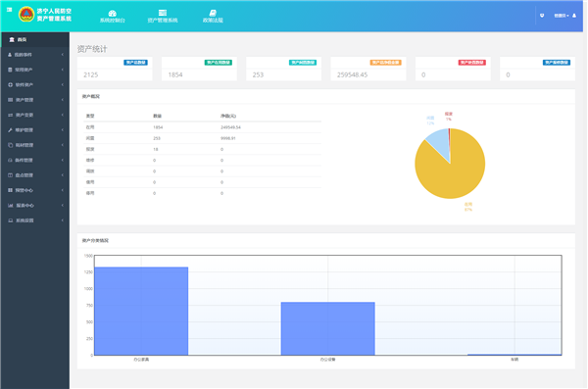The image size is (588, 389).
Task: Click the 数量 column header
Action: [x=157, y=116]
